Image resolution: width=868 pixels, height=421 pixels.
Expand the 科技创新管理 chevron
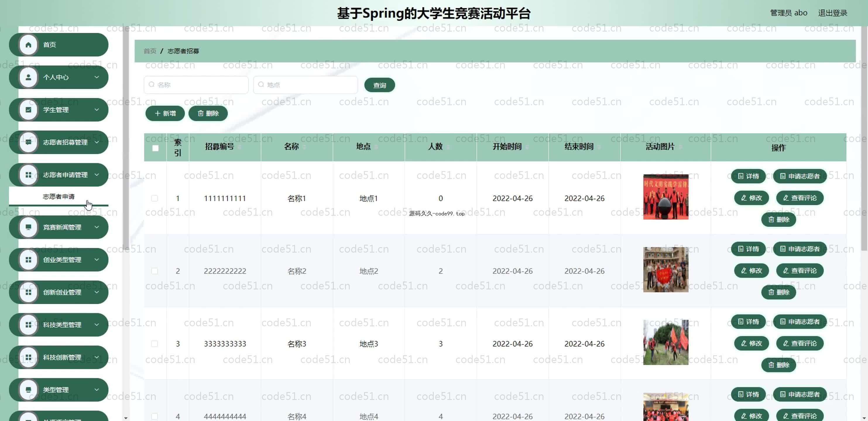coord(97,357)
